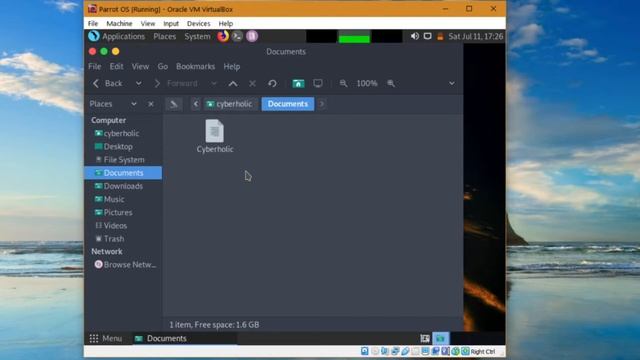The width and height of the screenshot is (640, 360).
Task: Open the file manager File menu
Action: (x=95, y=67)
